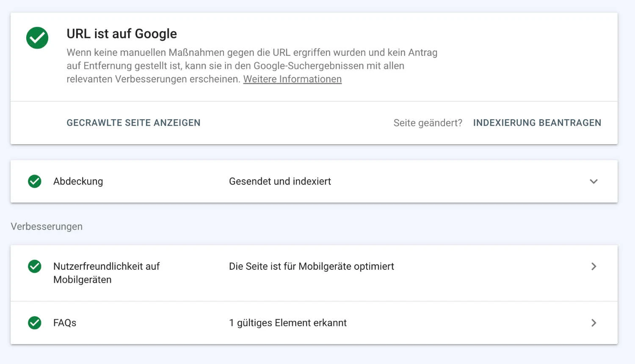Expand the Abdeckung row with the down chevron
Screen dimensions: 635x364
click(594, 181)
